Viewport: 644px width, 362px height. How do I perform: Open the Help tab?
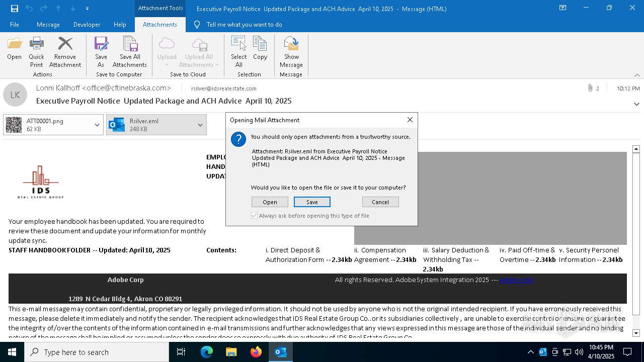click(x=120, y=25)
